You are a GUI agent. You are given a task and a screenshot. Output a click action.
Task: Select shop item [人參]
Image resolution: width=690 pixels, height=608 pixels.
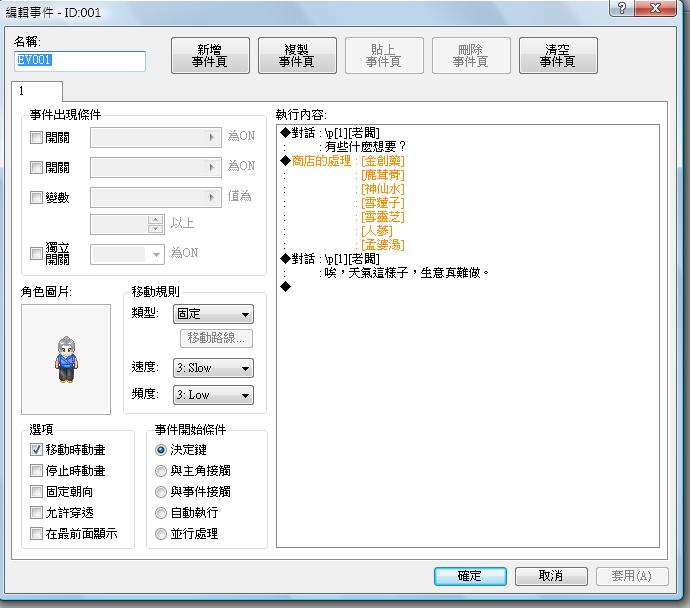coord(377,231)
